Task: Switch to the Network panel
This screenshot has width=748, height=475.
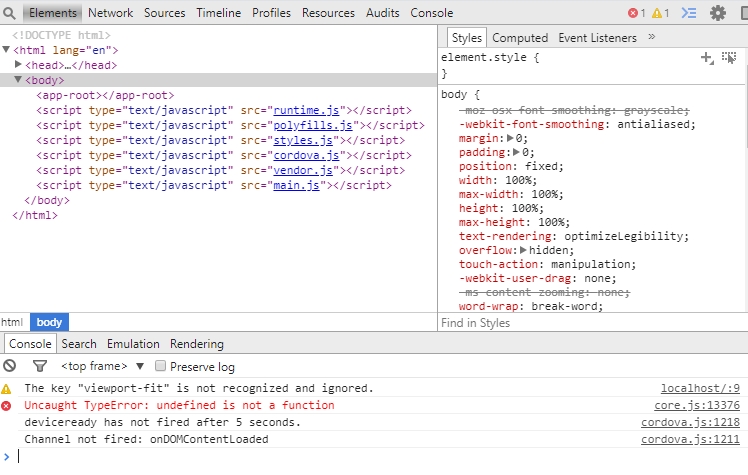Action: coord(111,13)
